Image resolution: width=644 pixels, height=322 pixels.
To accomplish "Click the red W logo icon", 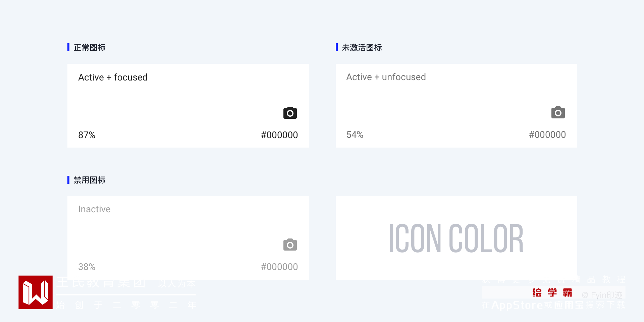I will tap(36, 292).
